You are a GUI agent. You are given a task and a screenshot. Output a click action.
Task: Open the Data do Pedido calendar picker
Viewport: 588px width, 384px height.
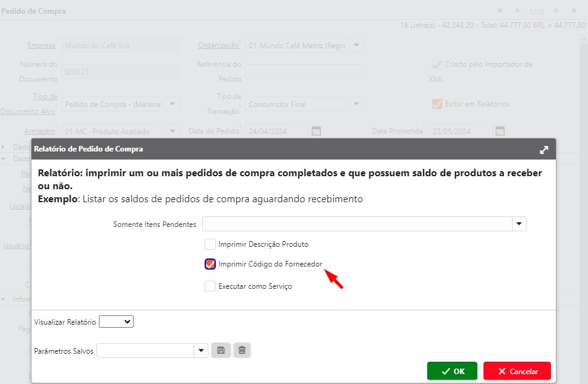(316, 131)
